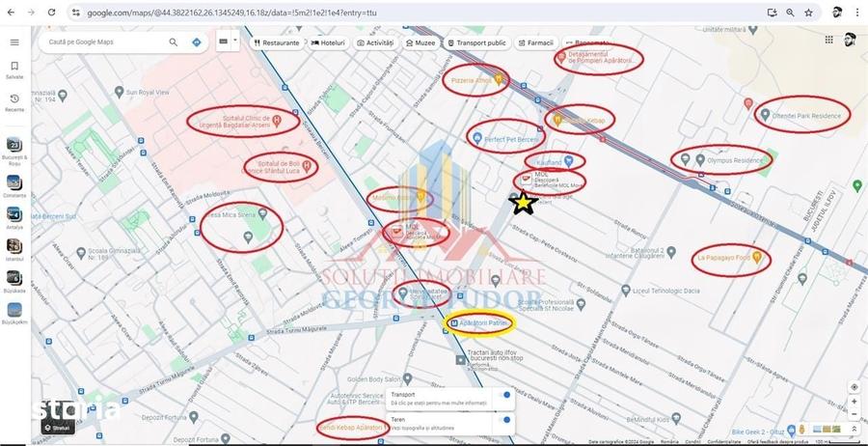Filter by Restaurante
The height and width of the screenshot is (446, 868).
277,42
